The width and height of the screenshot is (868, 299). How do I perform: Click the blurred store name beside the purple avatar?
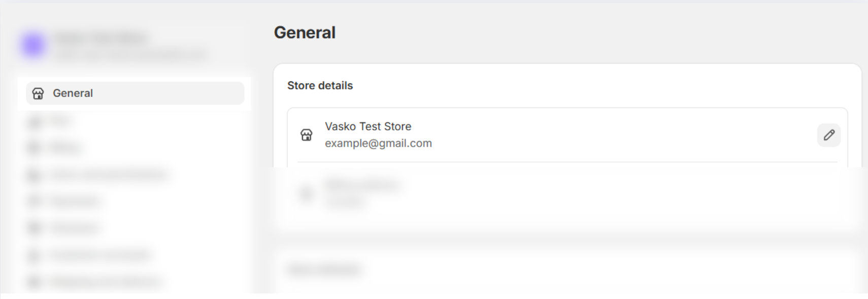pos(102,38)
